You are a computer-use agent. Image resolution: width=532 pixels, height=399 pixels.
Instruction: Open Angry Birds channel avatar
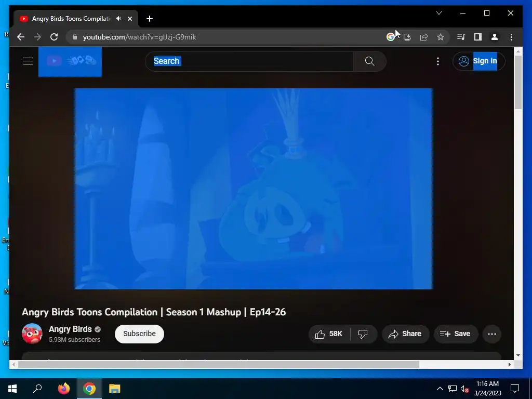(32, 334)
